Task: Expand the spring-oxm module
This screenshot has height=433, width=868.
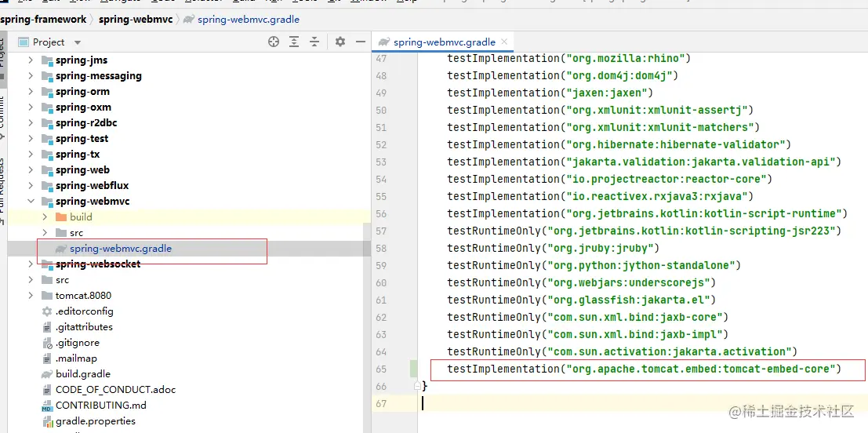Action: pyautogui.click(x=31, y=107)
